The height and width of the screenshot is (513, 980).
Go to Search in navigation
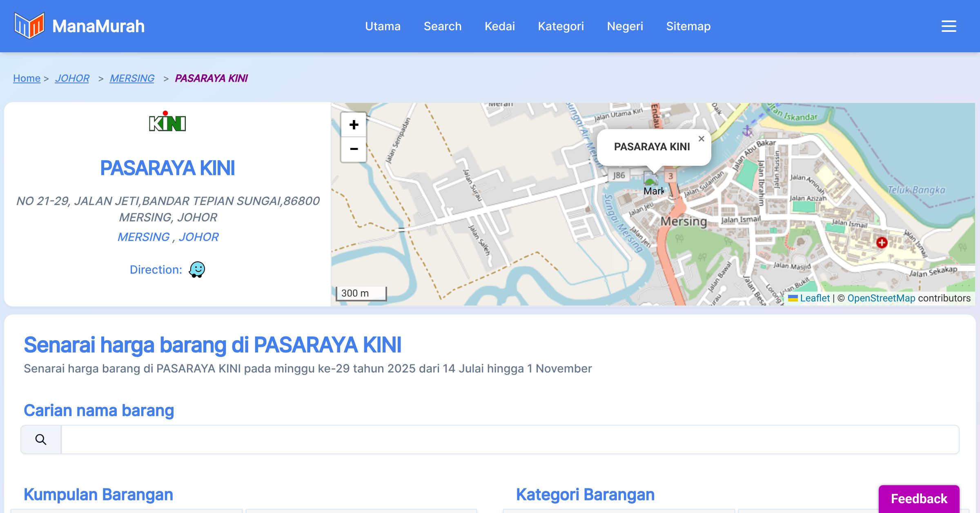pos(442,26)
